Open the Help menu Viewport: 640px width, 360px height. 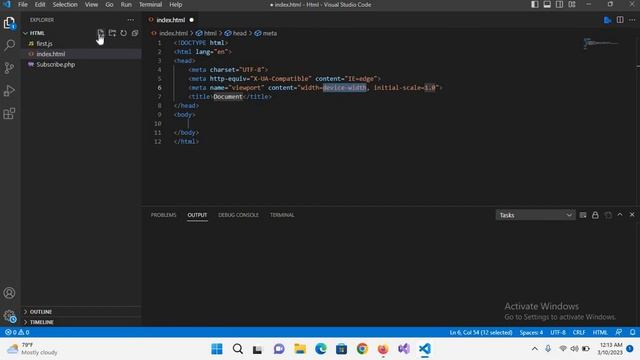click(x=176, y=4)
